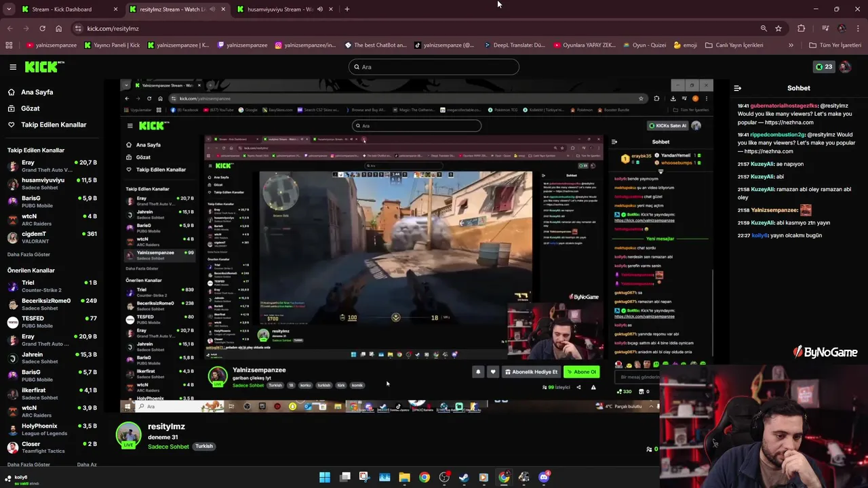
Task: Bookmark this page with star
Action: point(778,28)
